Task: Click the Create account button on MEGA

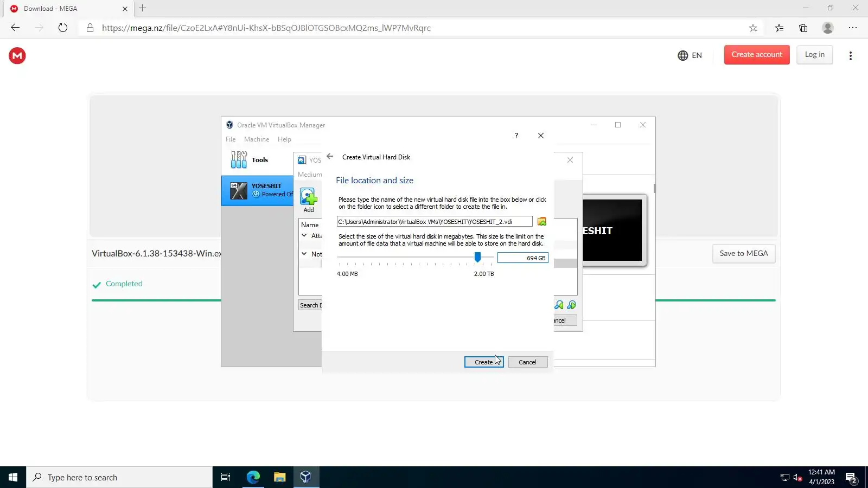Action: (x=757, y=55)
